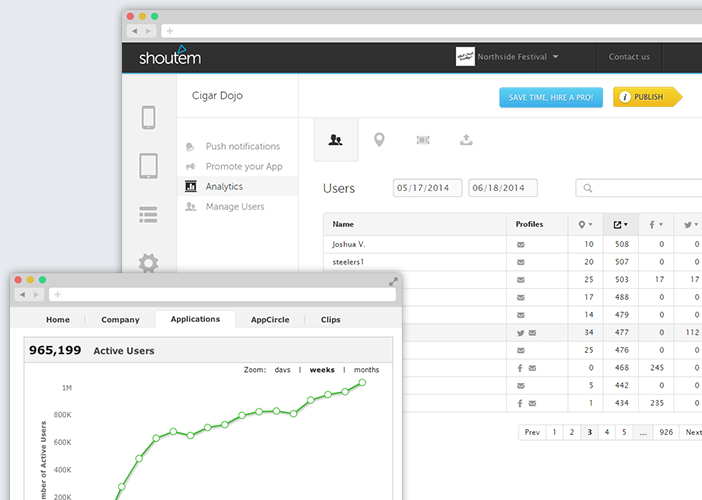Set zoom to months
This screenshot has height=500, width=702.
point(366,370)
